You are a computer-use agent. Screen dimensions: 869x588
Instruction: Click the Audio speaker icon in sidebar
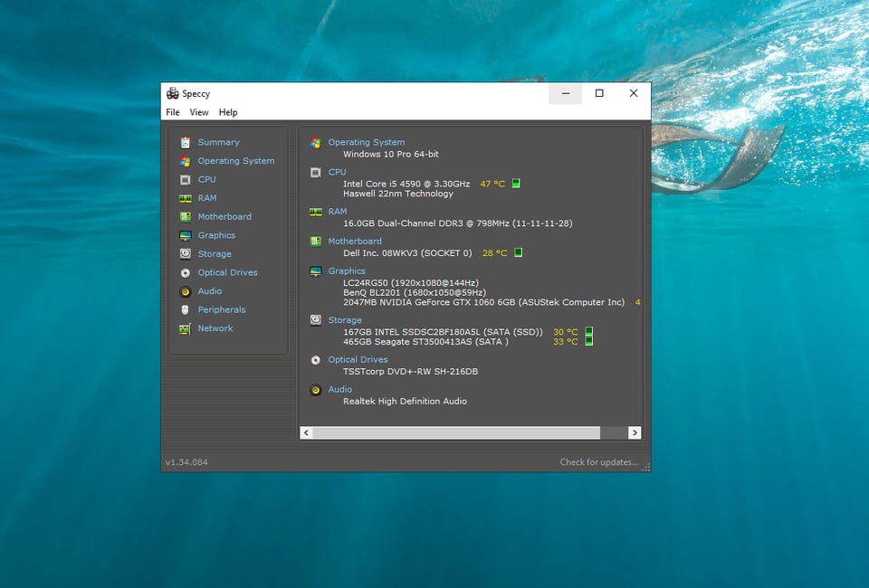(185, 291)
